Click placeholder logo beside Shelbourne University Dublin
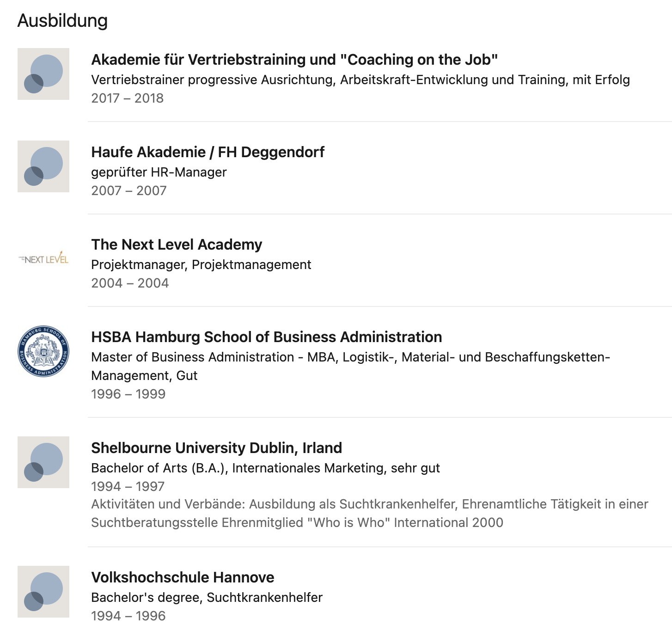The width and height of the screenshot is (672, 637). tap(43, 462)
